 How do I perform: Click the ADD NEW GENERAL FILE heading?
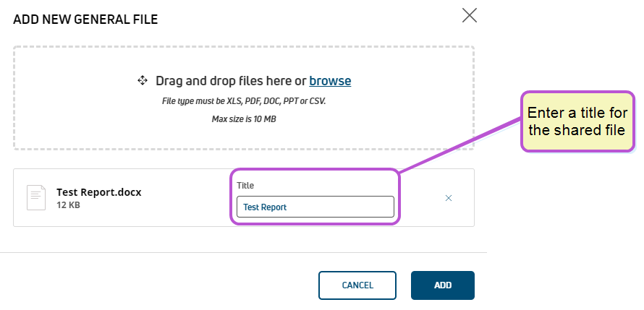85,20
